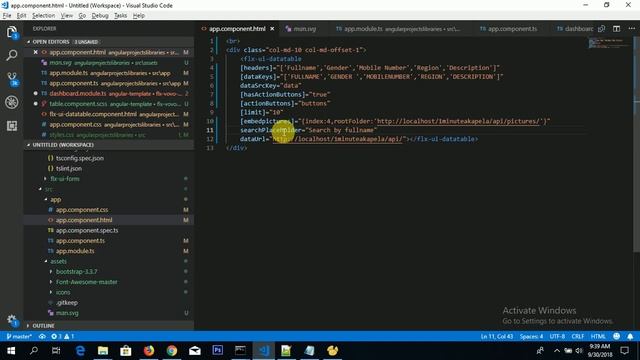The image size is (640, 360).
Task: Open the Mail app from the taskbar
Action: (x=195, y=351)
